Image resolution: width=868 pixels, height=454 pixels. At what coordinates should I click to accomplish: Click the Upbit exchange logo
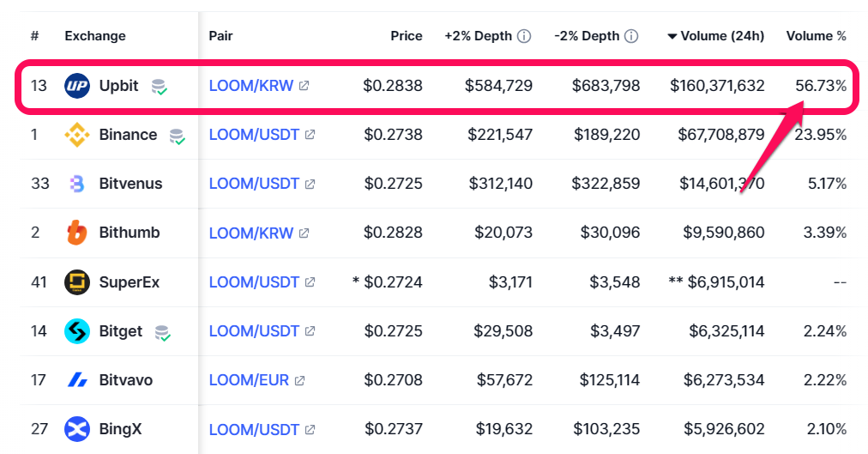pos(77,86)
